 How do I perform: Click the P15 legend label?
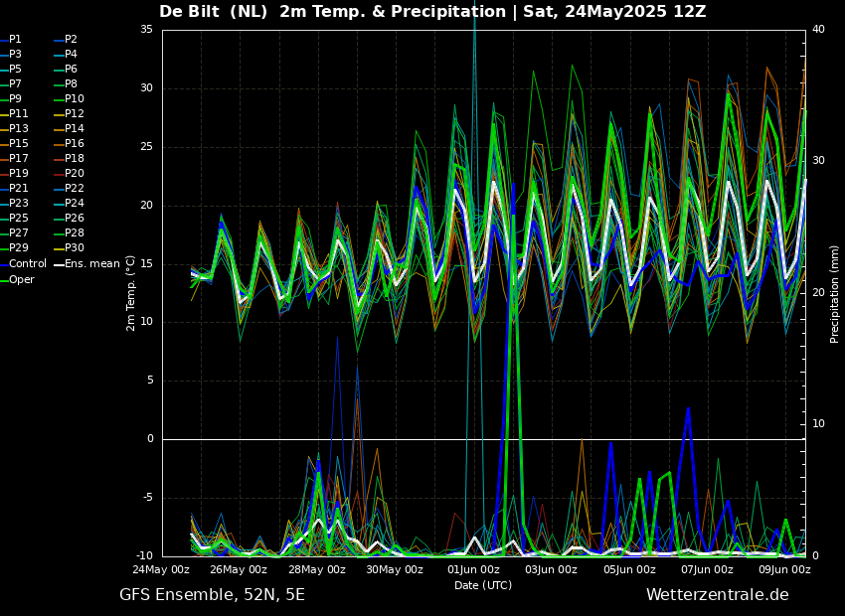coord(19,144)
